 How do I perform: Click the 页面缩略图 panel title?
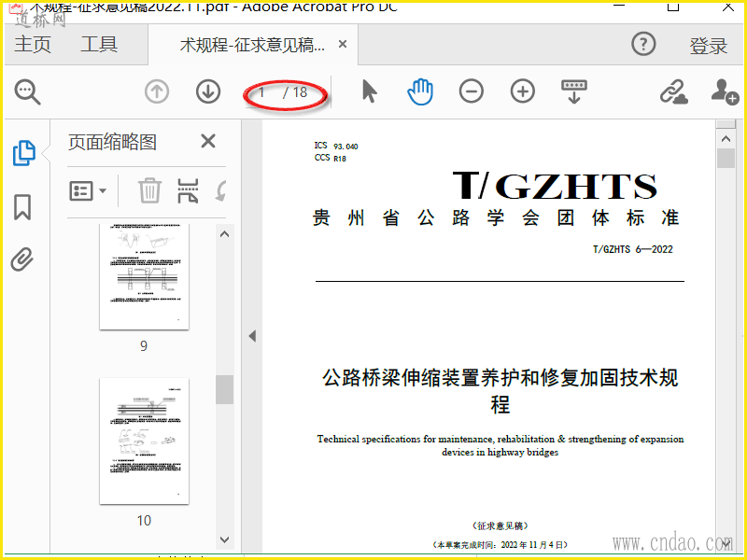point(112,142)
